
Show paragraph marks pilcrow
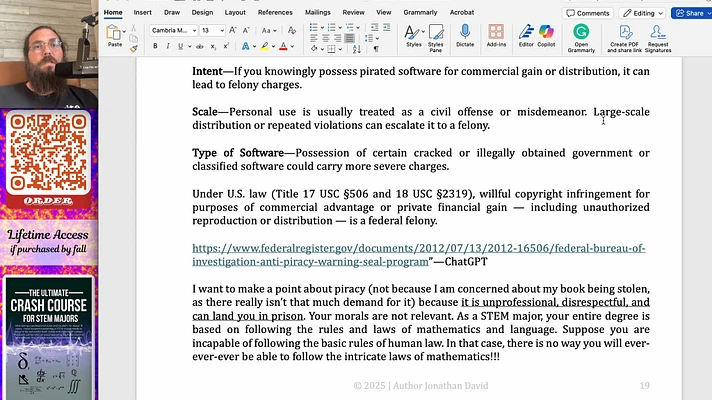(x=376, y=49)
